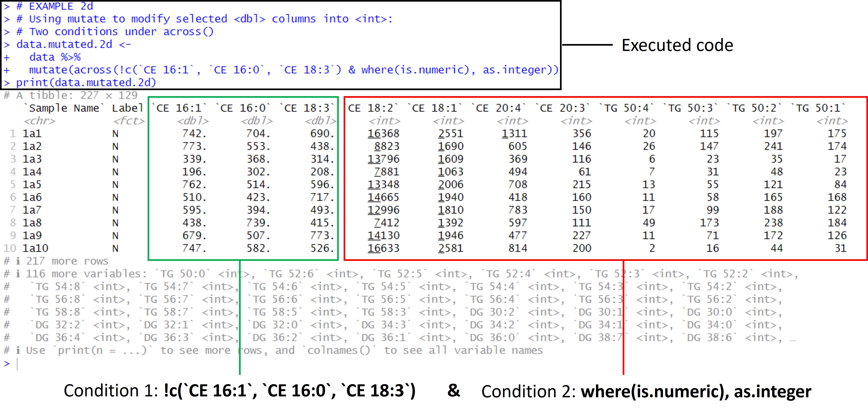Click the `CE 16:1` column header
The image size is (868, 414).
point(179,108)
